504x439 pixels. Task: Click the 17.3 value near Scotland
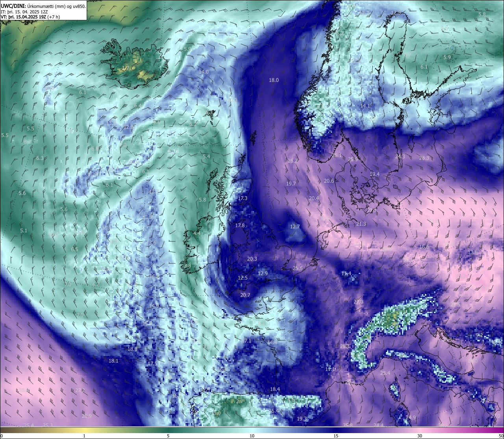coord(243,198)
